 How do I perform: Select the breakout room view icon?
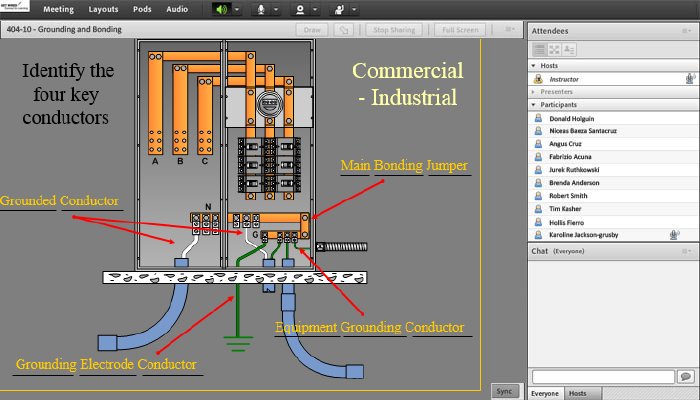click(553, 48)
